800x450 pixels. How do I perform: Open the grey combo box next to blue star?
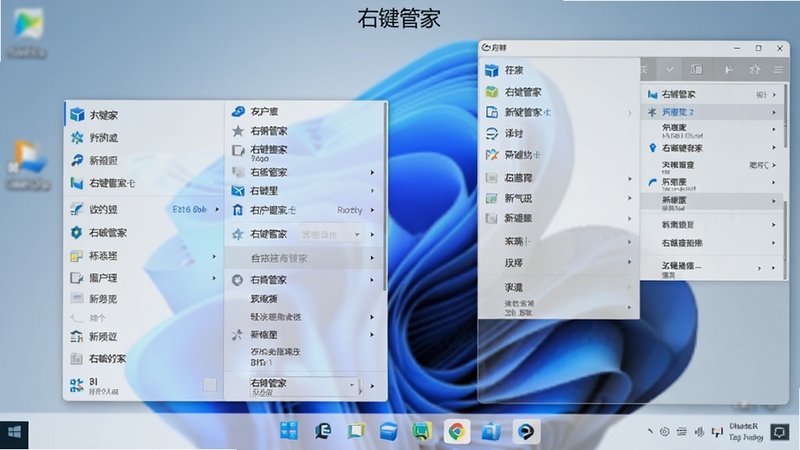(x=331, y=234)
